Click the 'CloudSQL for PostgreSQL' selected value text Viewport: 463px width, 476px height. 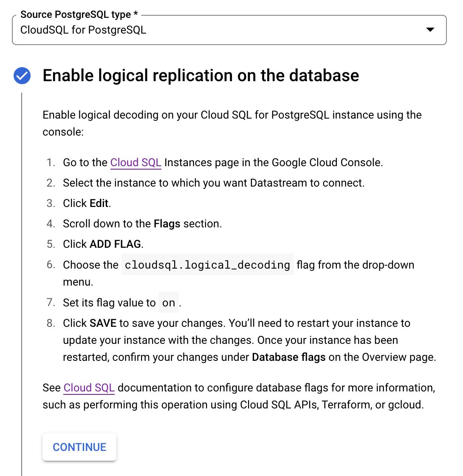83,30
